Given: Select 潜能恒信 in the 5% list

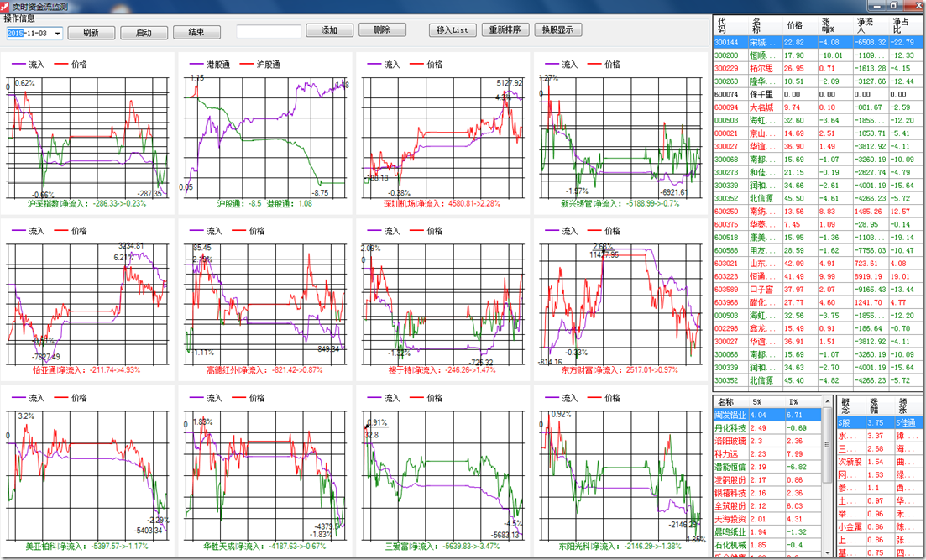Looking at the screenshot, I should point(767,468).
